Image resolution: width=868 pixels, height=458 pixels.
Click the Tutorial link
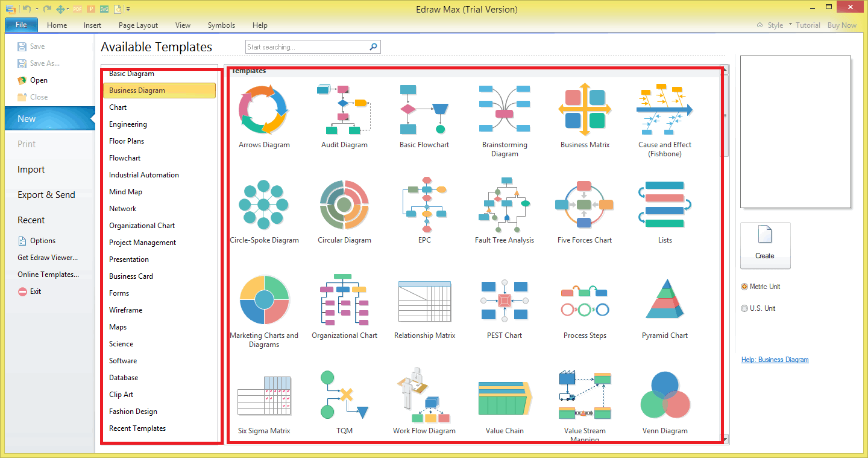click(x=808, y=25)
